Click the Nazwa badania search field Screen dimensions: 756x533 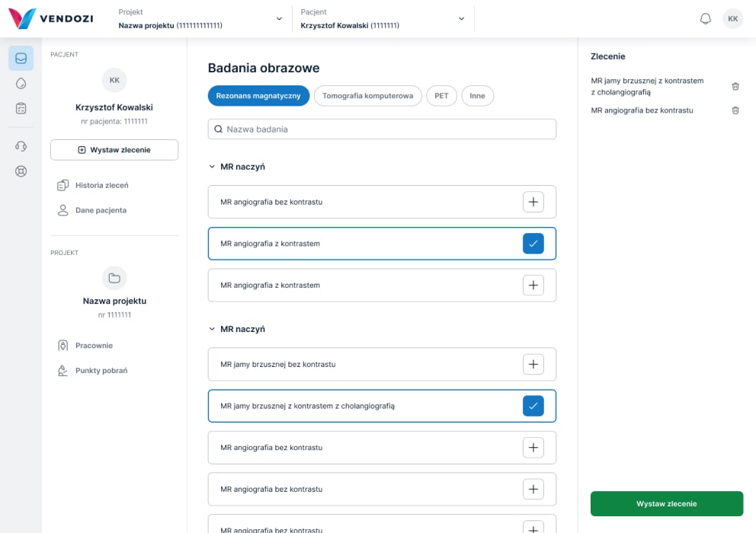coord(382,129)
